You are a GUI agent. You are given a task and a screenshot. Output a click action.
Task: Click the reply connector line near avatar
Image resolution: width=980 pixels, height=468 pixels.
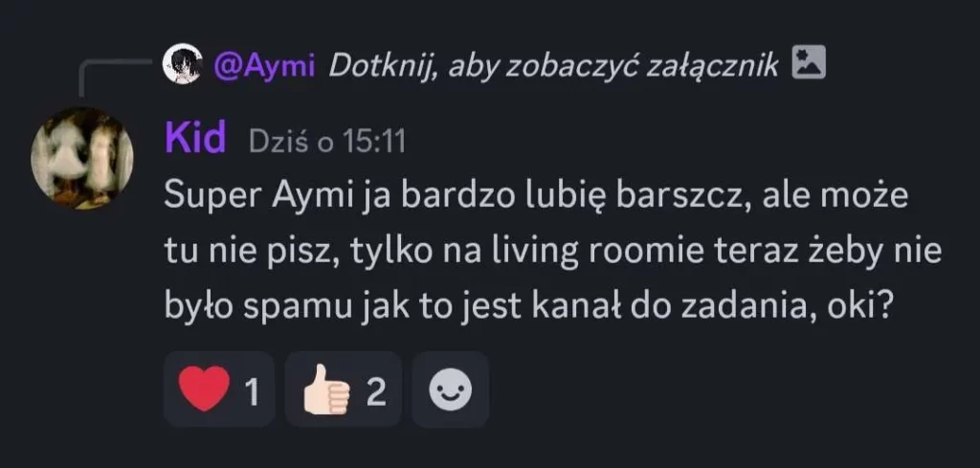(x=116, y=77)
